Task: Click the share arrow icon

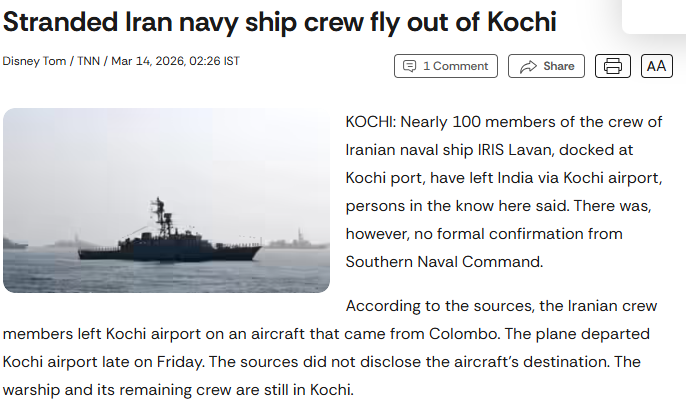Action: pos(524,66)
